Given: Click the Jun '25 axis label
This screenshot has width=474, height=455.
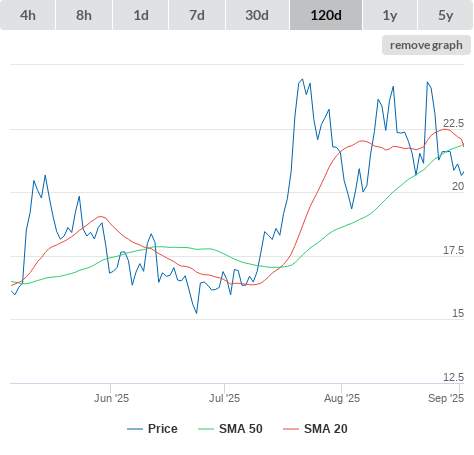Looking at the screenshot, I should click(111, 398).
